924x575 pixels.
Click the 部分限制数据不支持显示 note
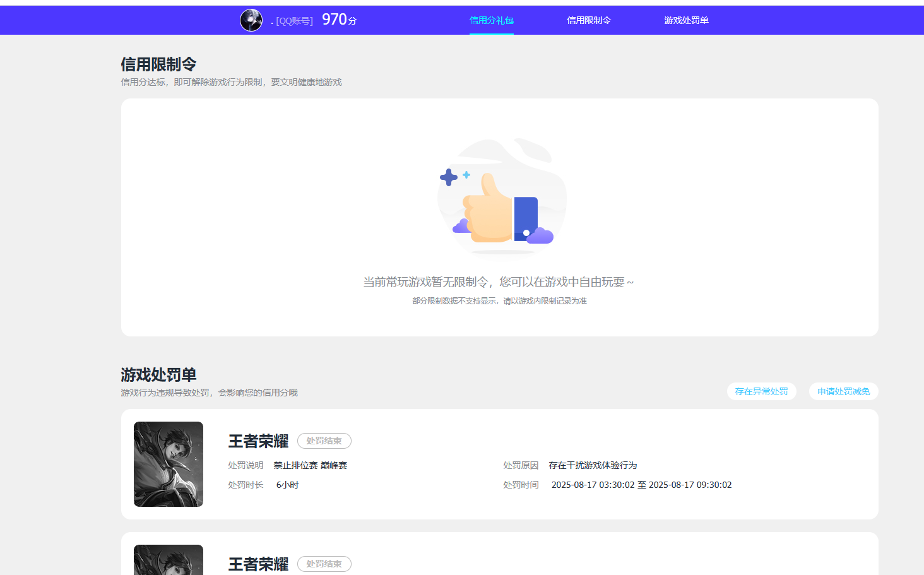499,301
